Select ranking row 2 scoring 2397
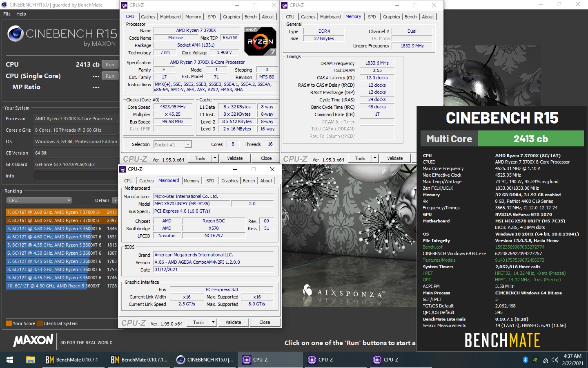This screenshot has width=588, height=368. click(x=62, y=220)
